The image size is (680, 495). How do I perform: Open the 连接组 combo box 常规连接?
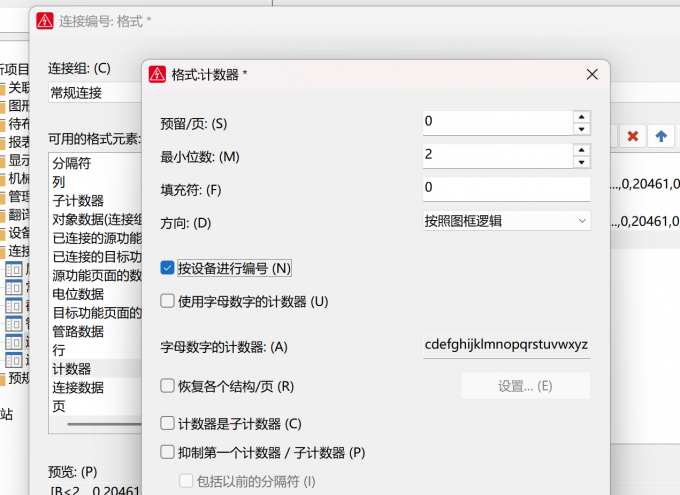pyautogui.click(x=95, y=92)
